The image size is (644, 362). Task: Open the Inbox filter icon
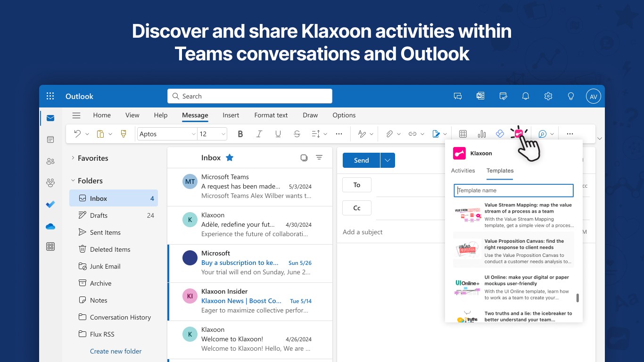319,157
